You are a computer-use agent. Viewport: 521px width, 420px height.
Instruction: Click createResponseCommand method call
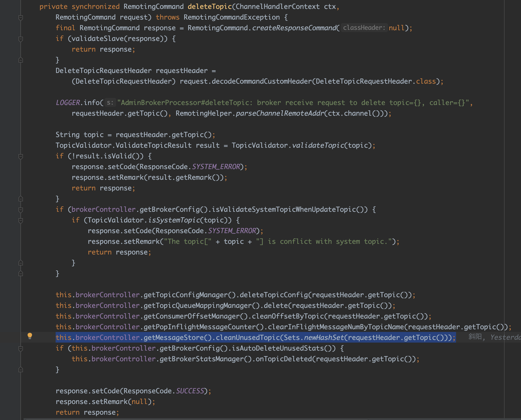point(294,28)
